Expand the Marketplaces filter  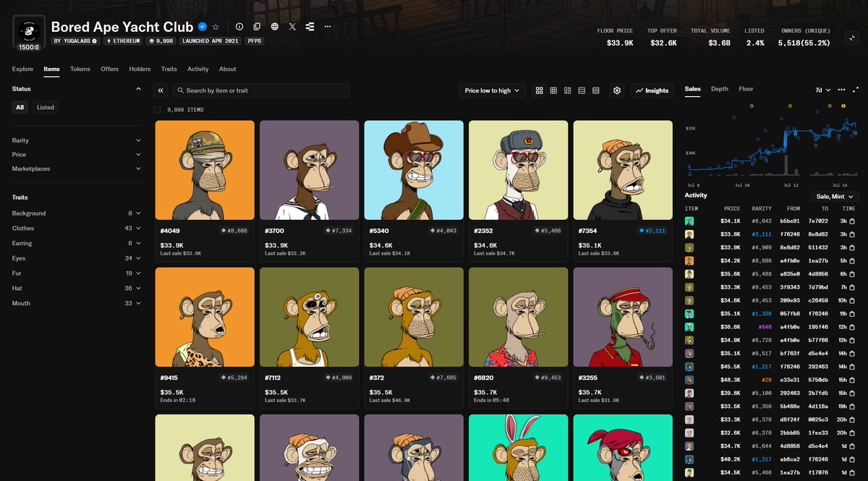(77, 169)
